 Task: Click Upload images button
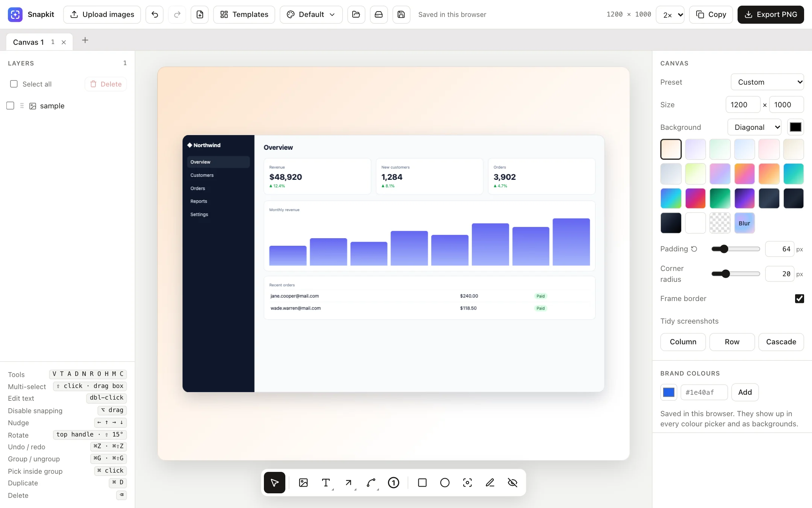[102, 14]
